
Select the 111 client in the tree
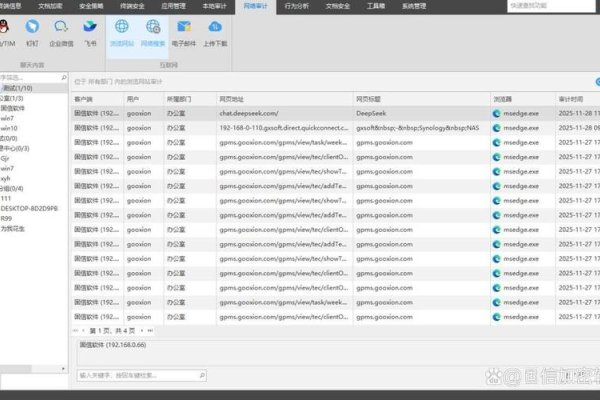[x=6, y=198]
